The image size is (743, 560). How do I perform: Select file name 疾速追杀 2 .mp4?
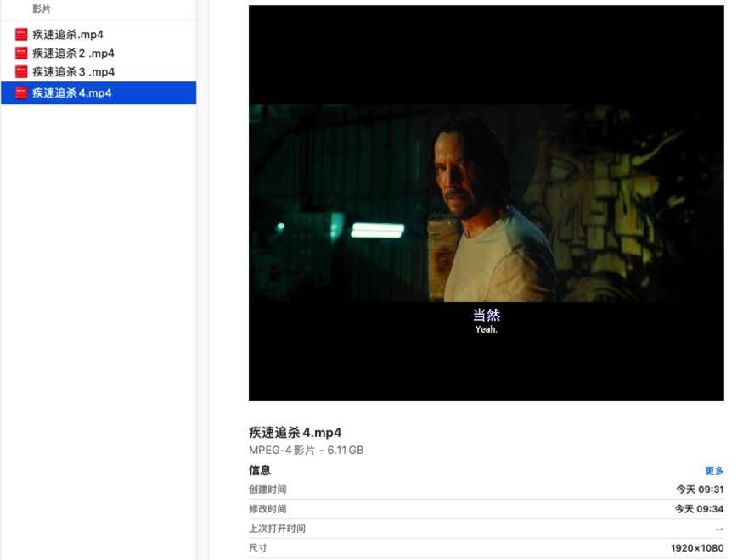click(73, 53)
